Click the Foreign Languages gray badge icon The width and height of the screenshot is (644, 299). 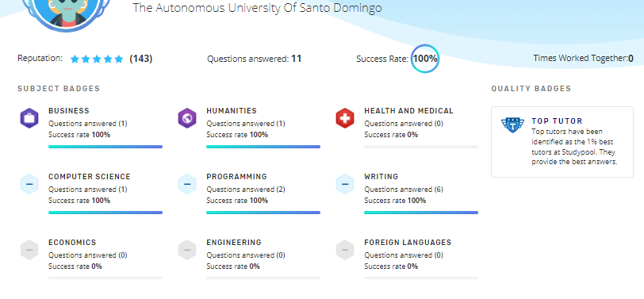pos(345,250)
